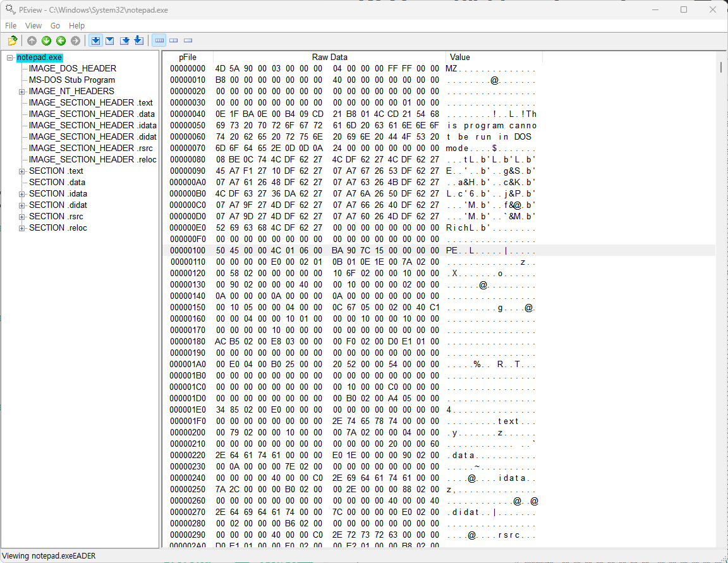Expand the SECTION .idata tree node
This screenshot has width=728, height=563.
point(21,194)
